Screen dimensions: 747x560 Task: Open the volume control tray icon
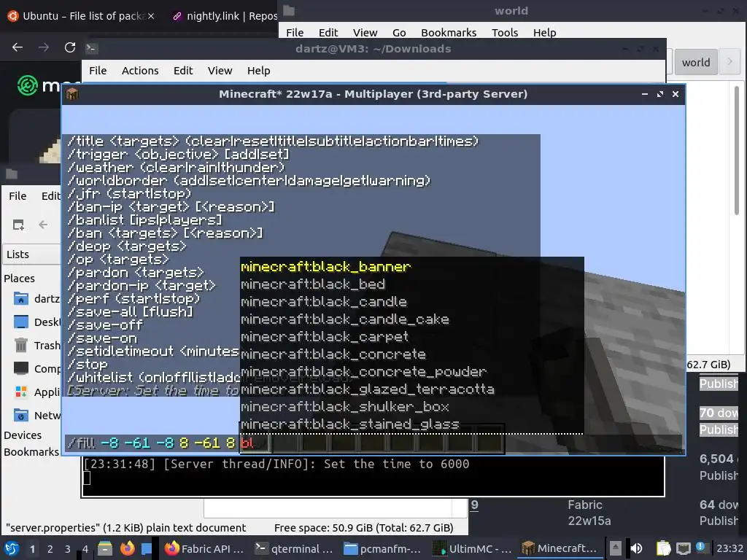tap(636, 548)
